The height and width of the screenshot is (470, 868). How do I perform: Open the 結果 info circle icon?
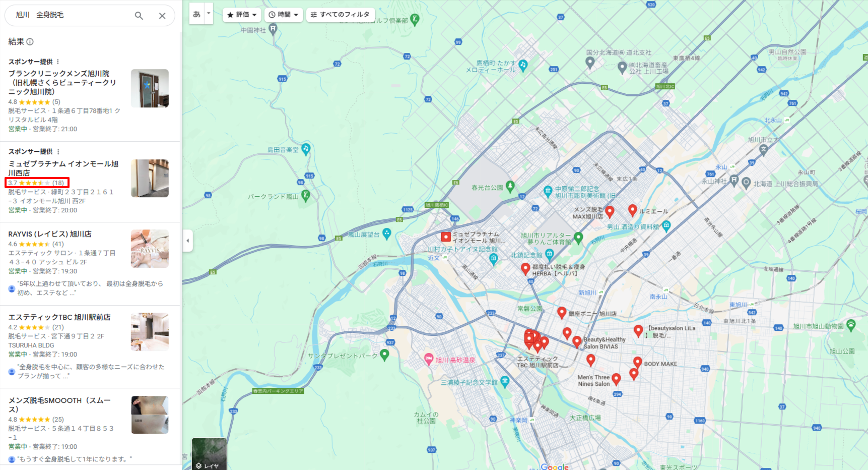(30, 42)
